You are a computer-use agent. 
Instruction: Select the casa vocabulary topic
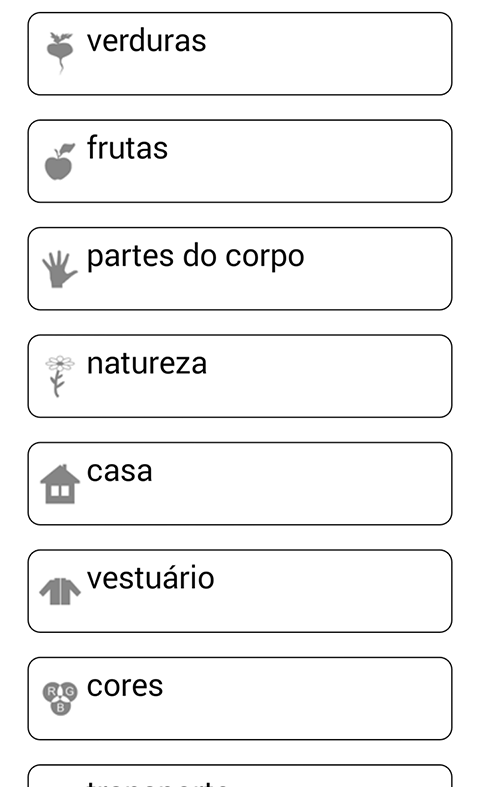coord(240,483)
